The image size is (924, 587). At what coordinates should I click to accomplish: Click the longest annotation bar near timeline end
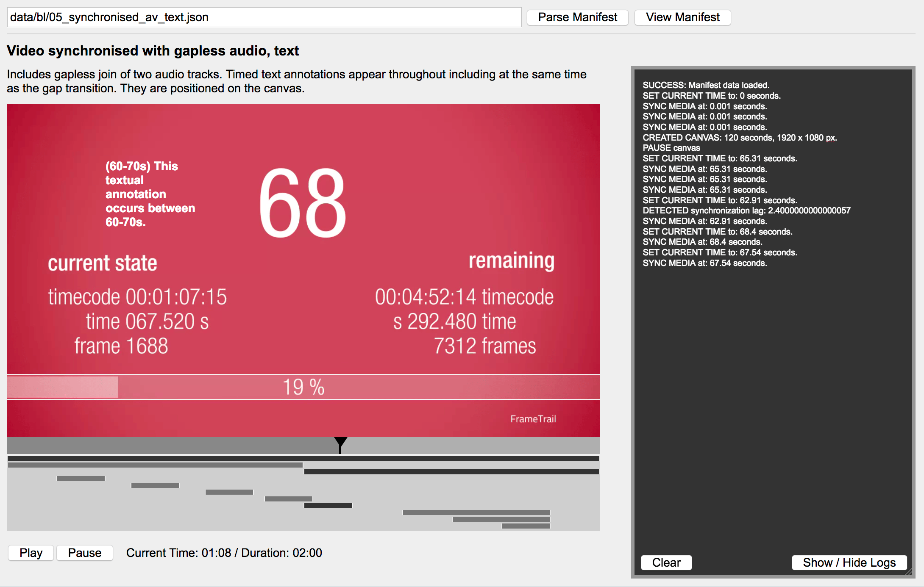(476, 512)
